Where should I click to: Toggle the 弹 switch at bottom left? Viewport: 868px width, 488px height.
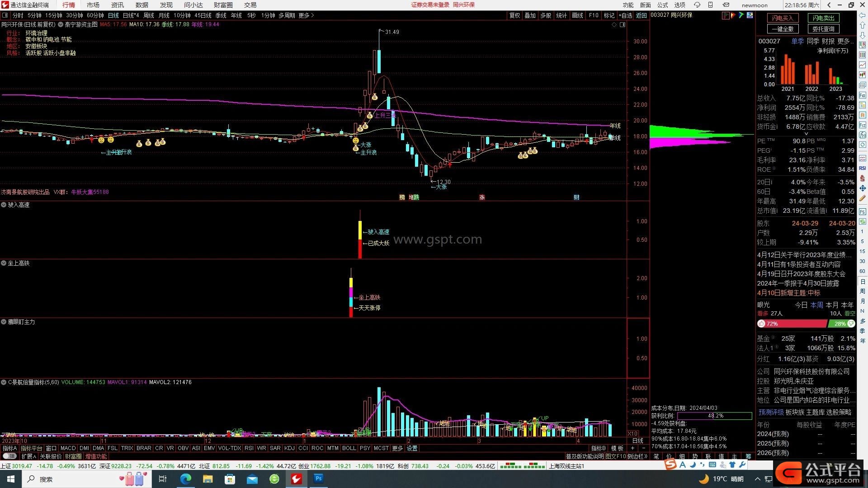[10, 456]
